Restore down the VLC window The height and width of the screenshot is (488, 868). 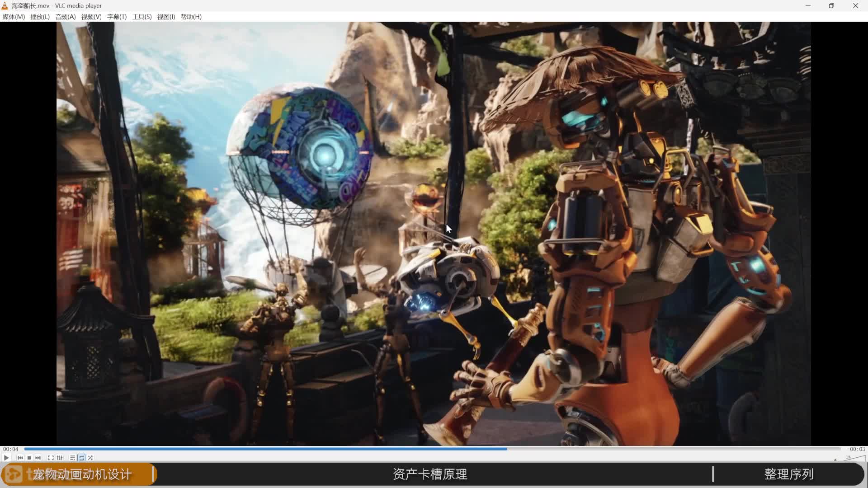[x=831, y=5]
